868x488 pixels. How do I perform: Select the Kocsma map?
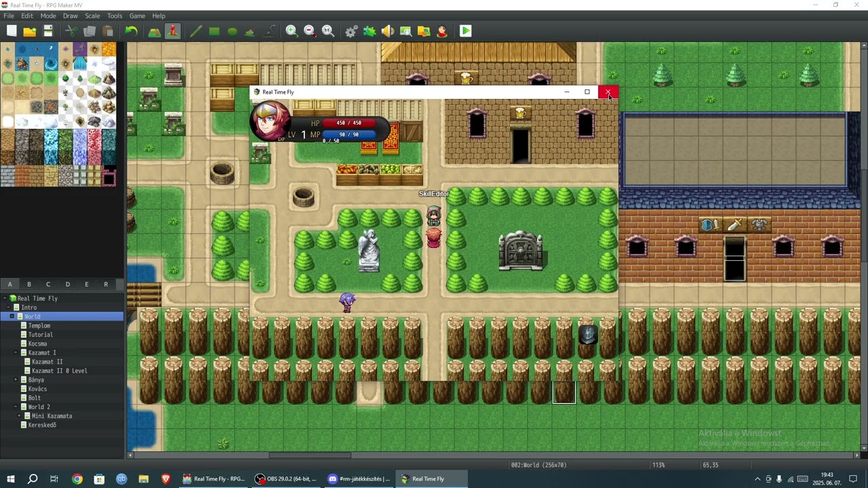(x=38, y=344)
